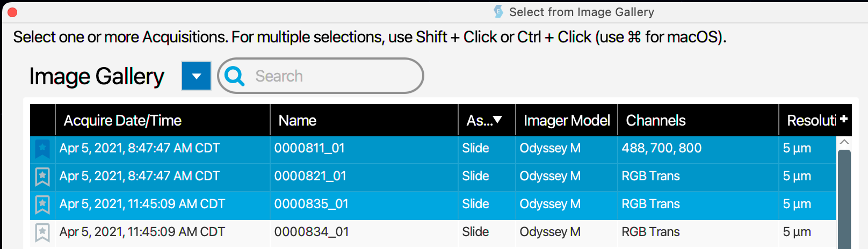Click the plus icon to add columns
Screen dimensions: 868x249
tap(844, 119)
